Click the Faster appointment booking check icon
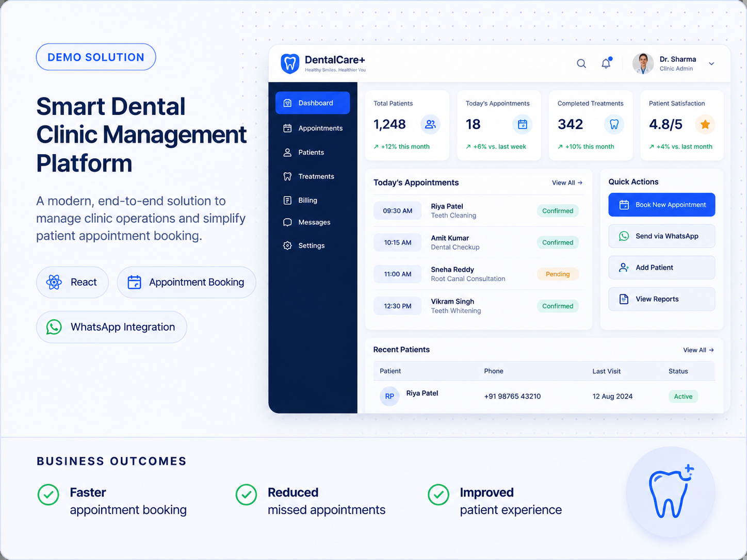This screenshot has width=747, height=560. point(48,495)
